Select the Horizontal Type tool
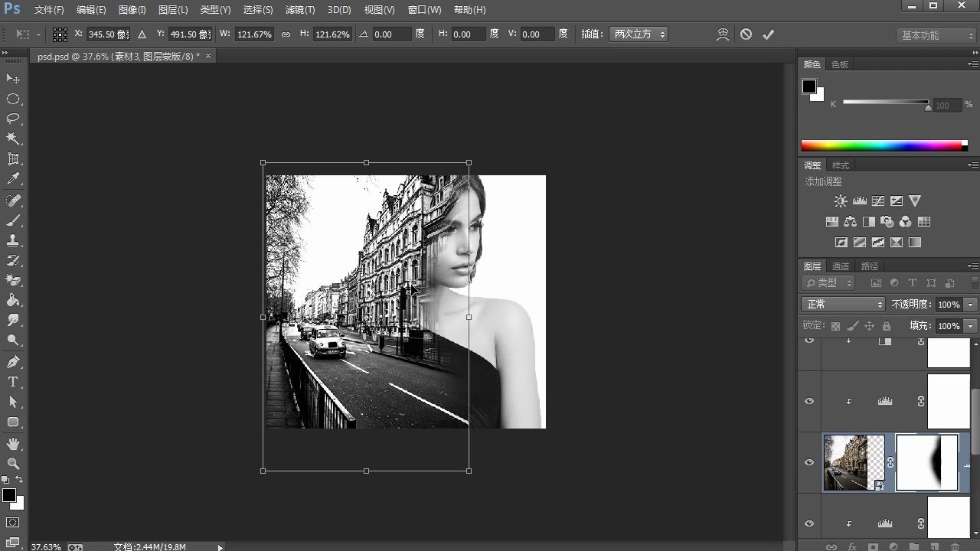This screenshot has width=980, height=551. 13,382
